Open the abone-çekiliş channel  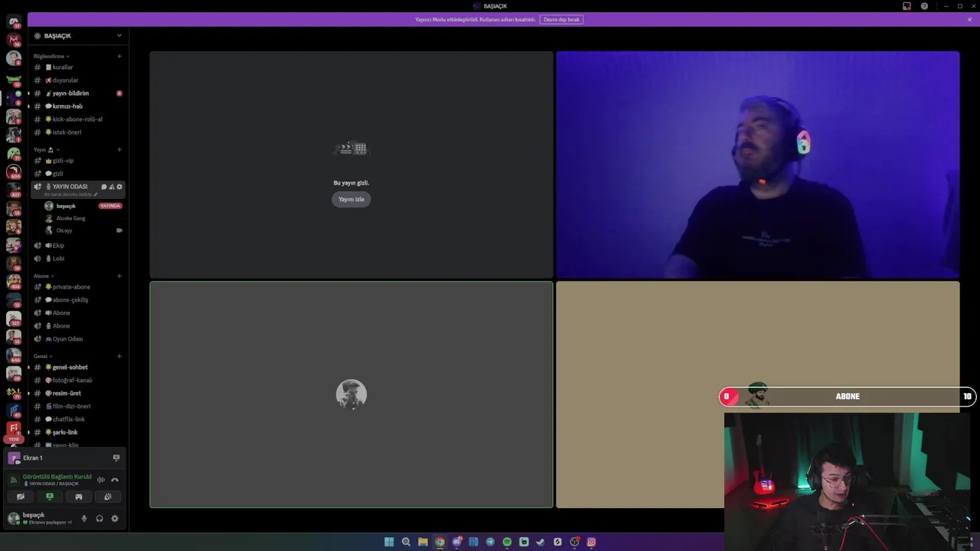pyautogui.click(x=77, y=300)
